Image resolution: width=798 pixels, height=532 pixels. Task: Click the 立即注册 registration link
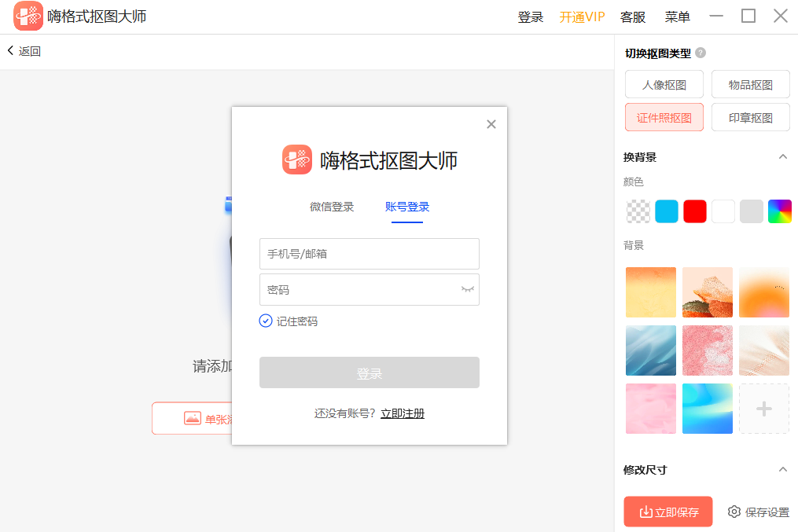(x=403, y=412)
